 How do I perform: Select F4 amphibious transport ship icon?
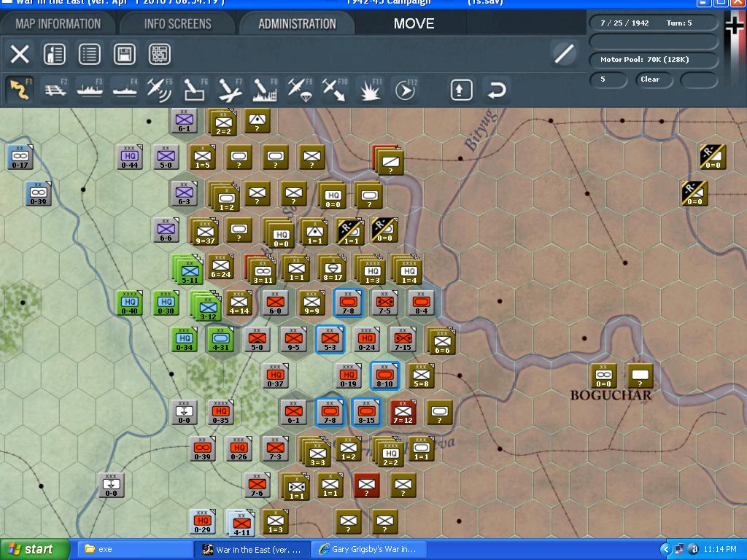coord(125,89)
